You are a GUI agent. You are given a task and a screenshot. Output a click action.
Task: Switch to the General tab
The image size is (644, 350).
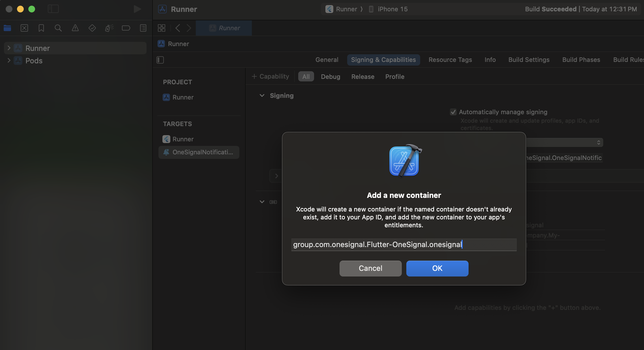[x=327, y=60]
